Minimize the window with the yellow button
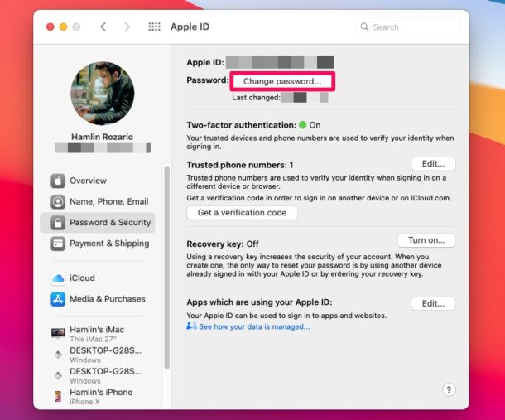The height and width of the screenshot is (420, 505). pyautogui.click(x=63, y=27)
